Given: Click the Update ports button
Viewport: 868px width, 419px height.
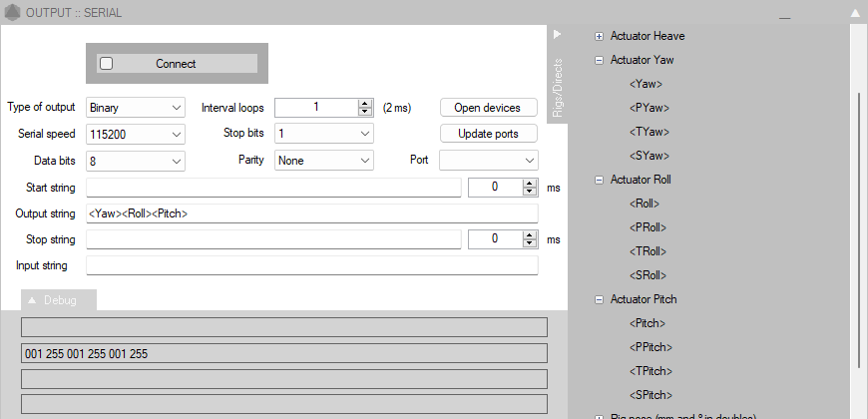Looking at the screenshot, I should (x=489, y=134).
